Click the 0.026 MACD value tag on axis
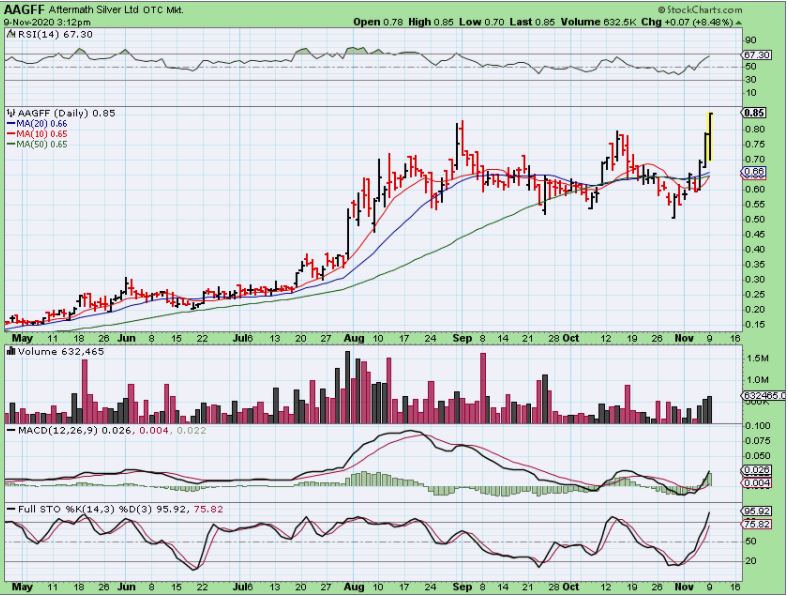788x596 pixels. pos(756,470)
